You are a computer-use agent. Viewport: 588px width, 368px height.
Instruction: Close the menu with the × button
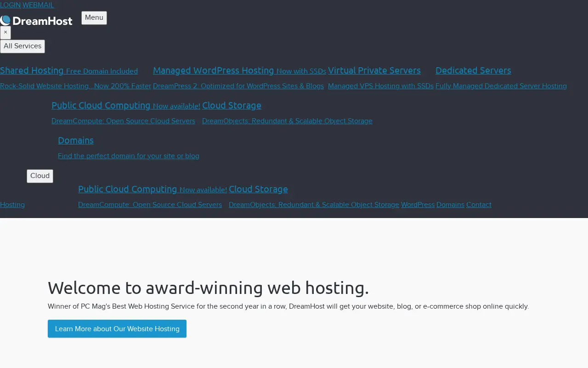(6, 33)
